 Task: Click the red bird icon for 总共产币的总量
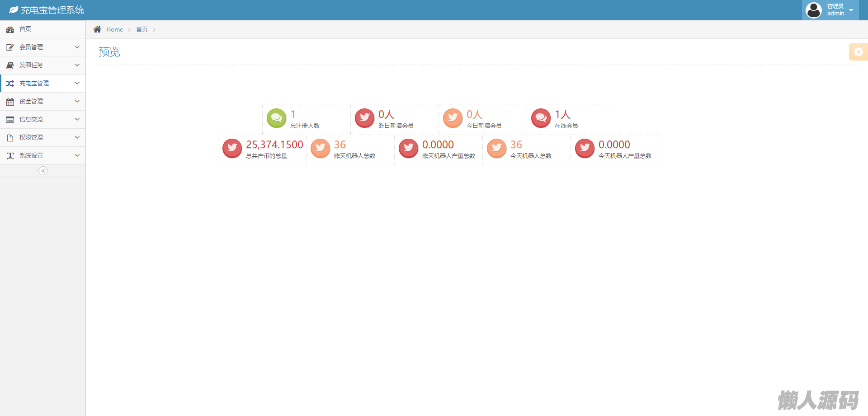[x=232, y=149]
